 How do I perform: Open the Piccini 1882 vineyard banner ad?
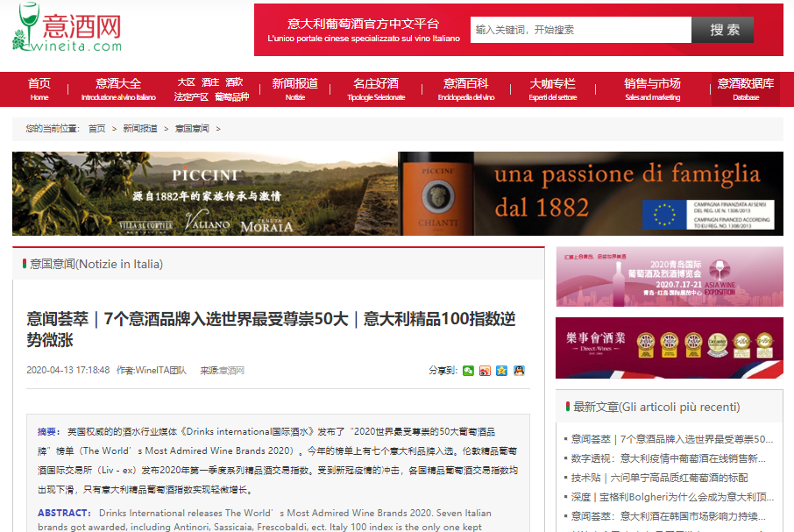398,194
